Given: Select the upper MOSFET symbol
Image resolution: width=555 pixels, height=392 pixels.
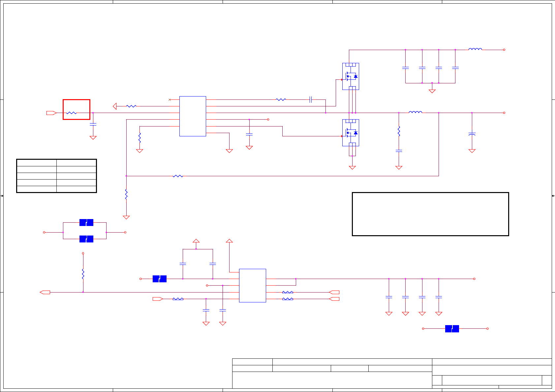Looking at the screenshot, I should pyautogui.click(x=351, y=76).
